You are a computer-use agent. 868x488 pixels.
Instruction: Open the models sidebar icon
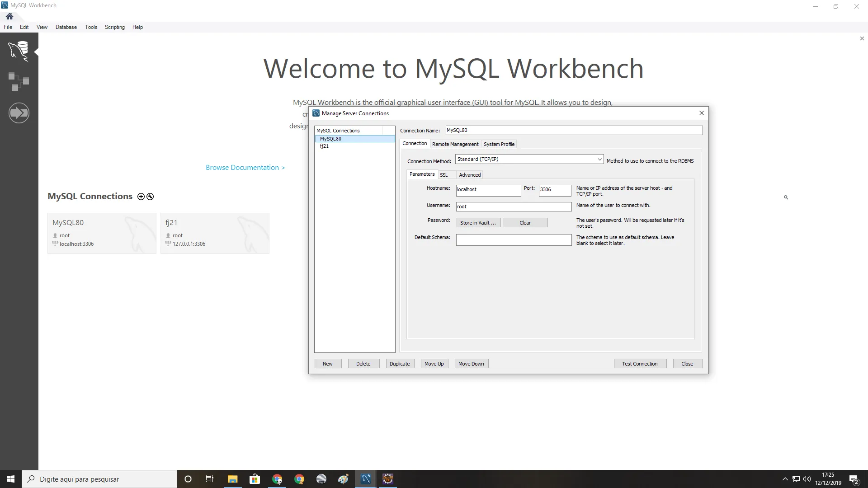point(19,82)
